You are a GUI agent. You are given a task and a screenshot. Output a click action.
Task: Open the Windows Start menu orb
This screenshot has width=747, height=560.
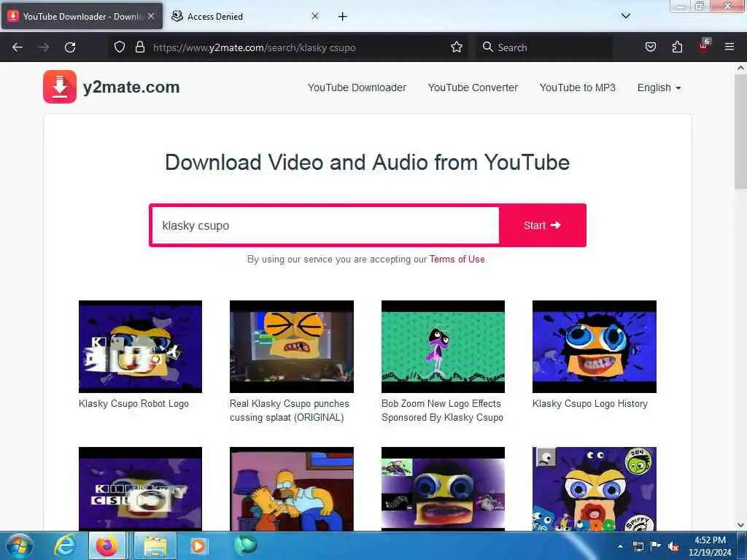click(x=20, y=545)
